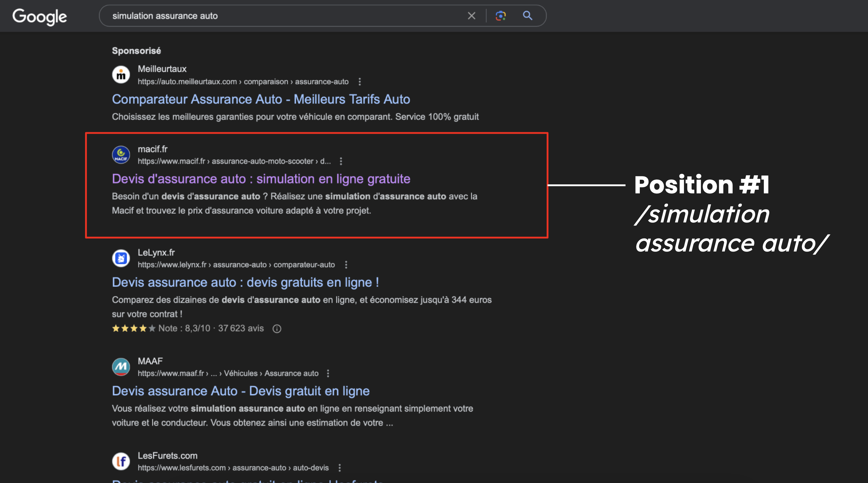Click the www.lelynx.fr URL breadcrumb

[x=236, y=265]
